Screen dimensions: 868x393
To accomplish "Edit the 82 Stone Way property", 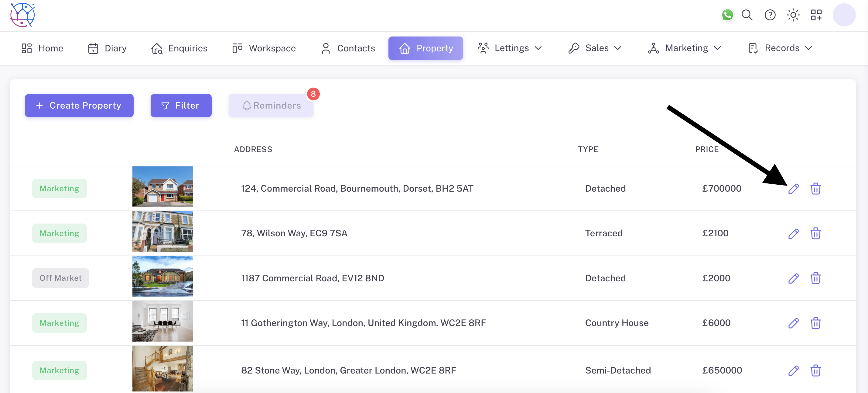I will point(793,370).
